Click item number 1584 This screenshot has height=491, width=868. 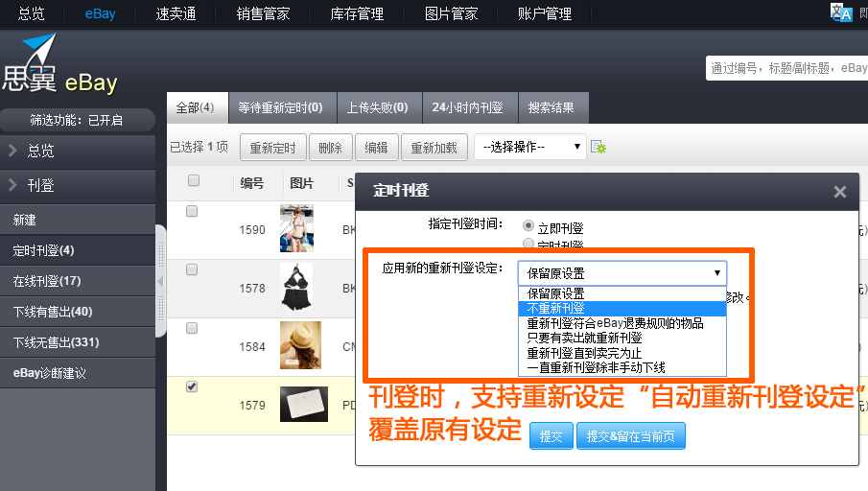pos(252,347)
